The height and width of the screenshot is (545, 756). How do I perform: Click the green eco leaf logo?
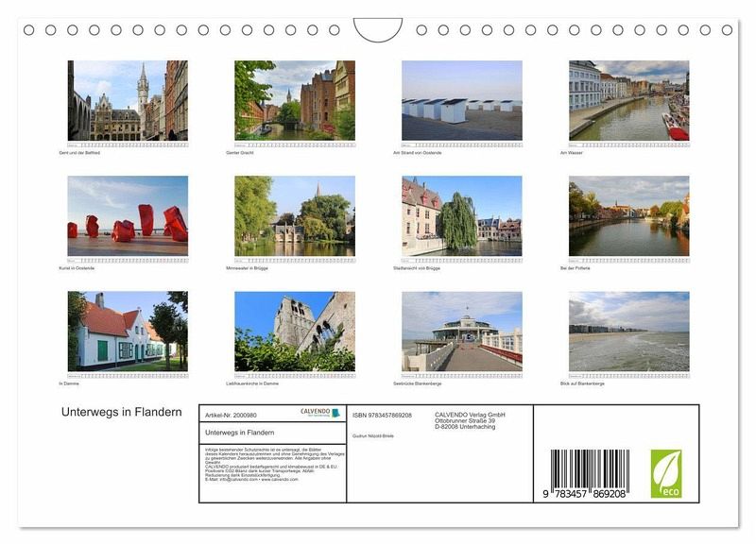click(x=666, y=473)
